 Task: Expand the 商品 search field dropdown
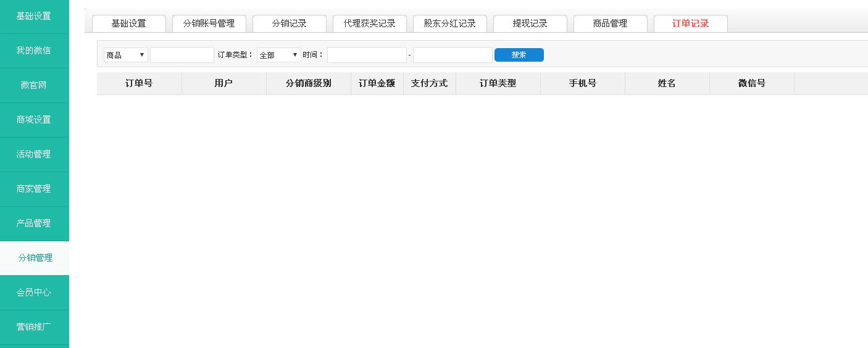point(125,55)
